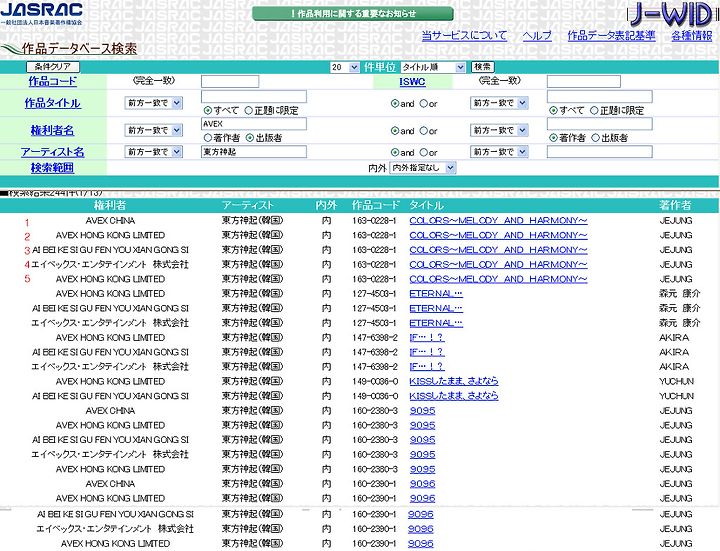Open the second 前方一致で dropdown for 権利者名
Screen dimensions: 720x551
499,130
